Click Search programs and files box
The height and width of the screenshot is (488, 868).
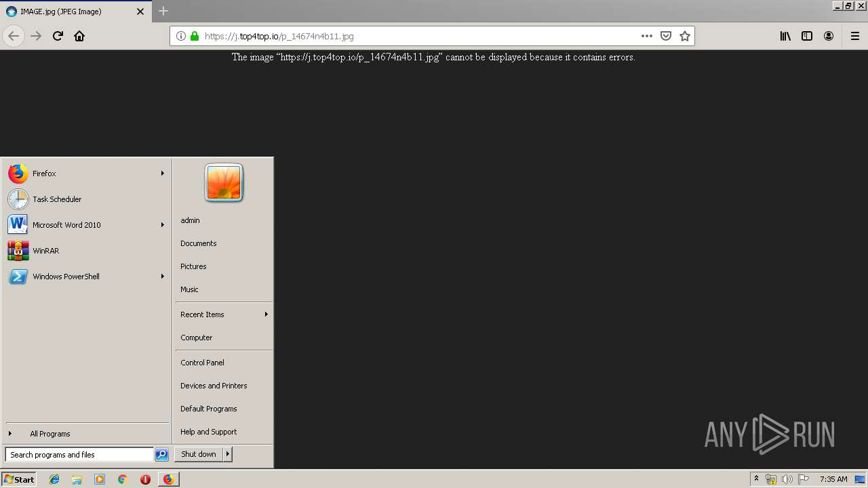pyautogui.click(x=79, y=455)
